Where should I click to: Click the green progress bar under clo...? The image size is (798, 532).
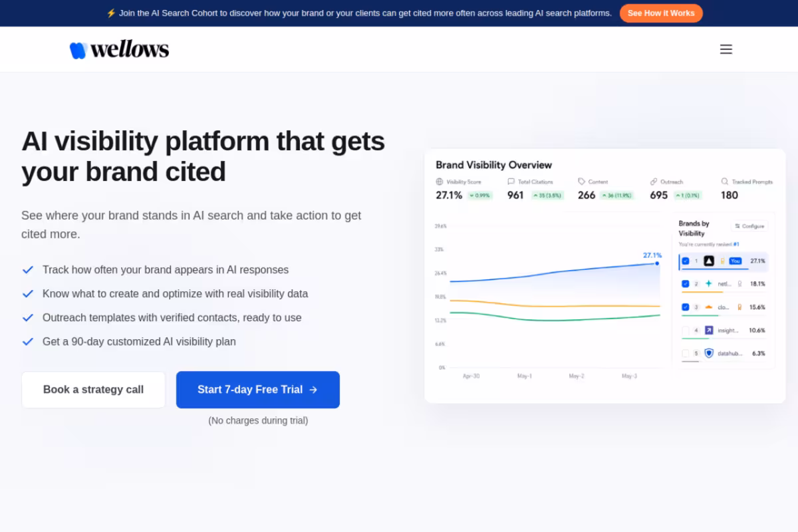click(x=700, y=315)
